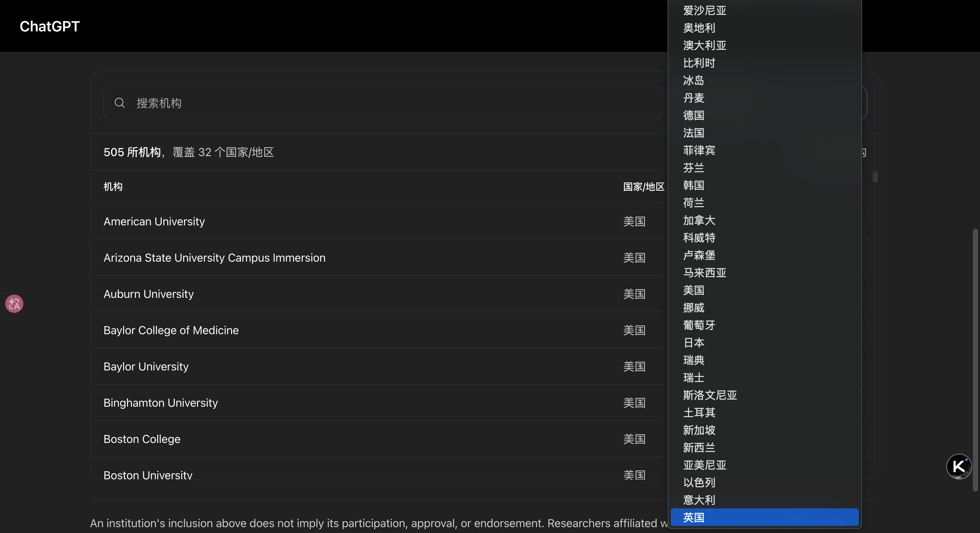
Task: Select 比利时 from country list
Action: [x=765, y=63]
